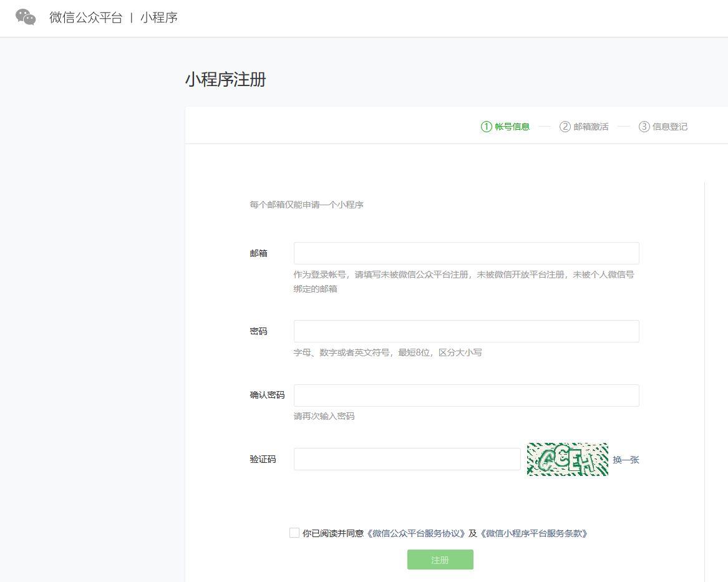
Task: Click the 小程序注册 page heading
Action: click(x=226, y=79)
